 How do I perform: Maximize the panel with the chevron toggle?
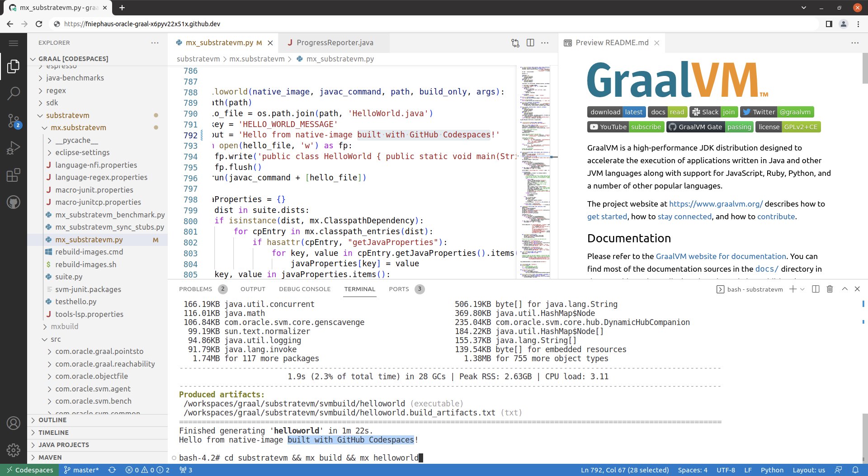(x=844, y=289)
